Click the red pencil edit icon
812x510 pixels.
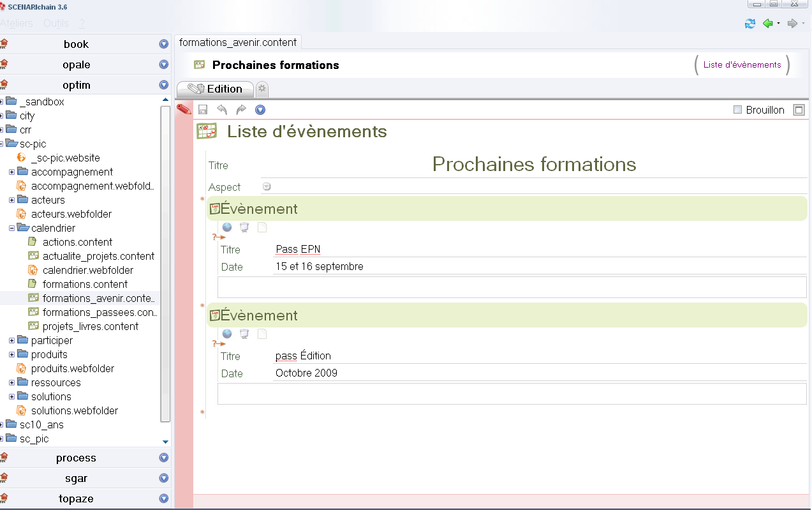click(184, 109)
